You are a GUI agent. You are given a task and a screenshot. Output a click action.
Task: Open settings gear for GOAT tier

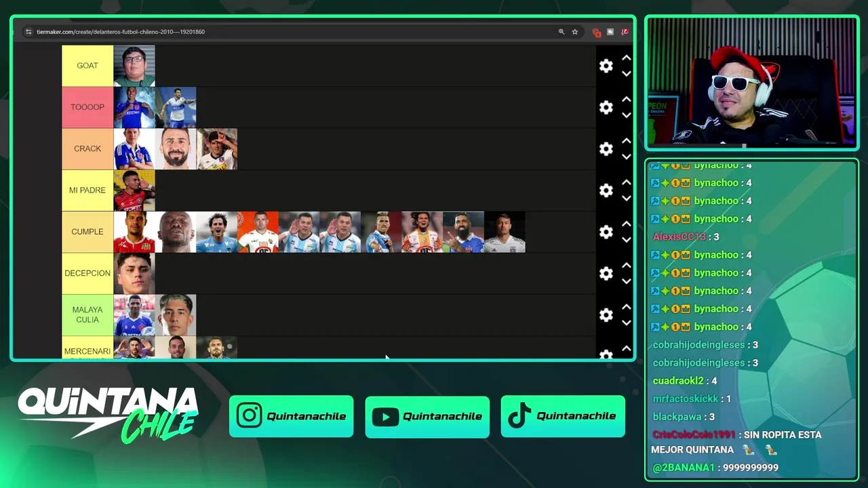pos(606,66)
